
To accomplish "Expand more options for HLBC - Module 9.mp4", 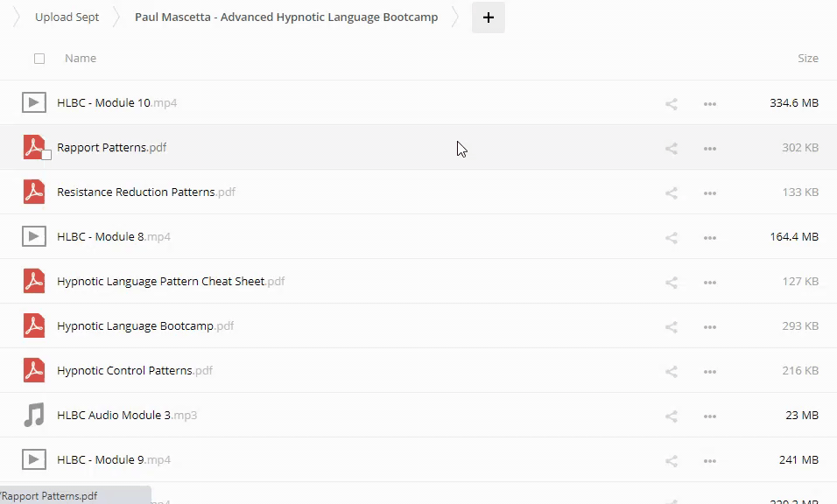I will click(710, 460).
